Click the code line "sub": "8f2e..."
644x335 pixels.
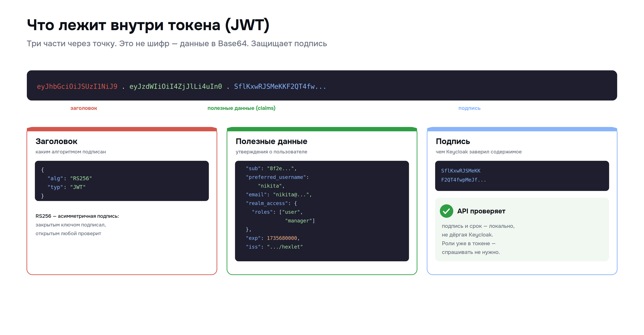click(x=271, y=169)
